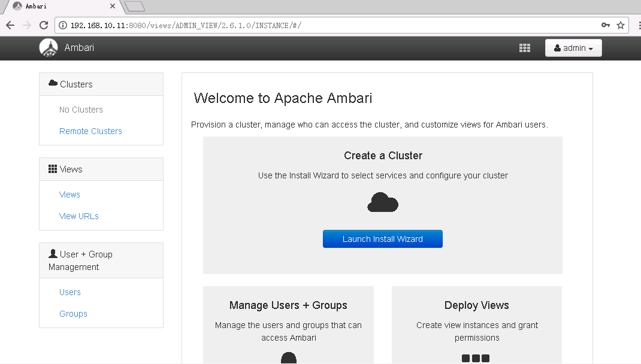
Task: Open a new browser tab
Action: (x=135, y=6)
